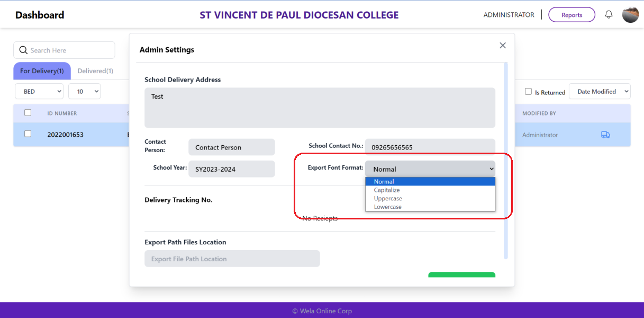The height and width of the screenshot is (318, 644).
Task: Click the School Contact No. field
Action: click(430, 147)
